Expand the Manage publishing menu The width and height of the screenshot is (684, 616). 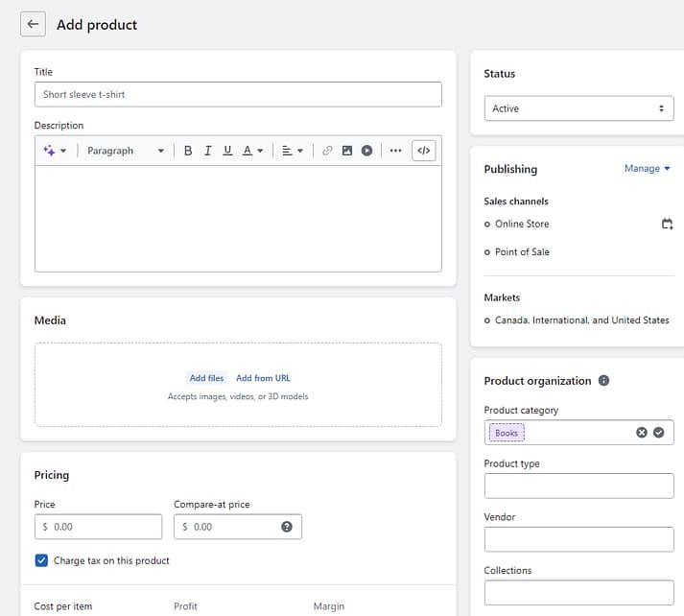pyautogui.click(x=648, y=169)
